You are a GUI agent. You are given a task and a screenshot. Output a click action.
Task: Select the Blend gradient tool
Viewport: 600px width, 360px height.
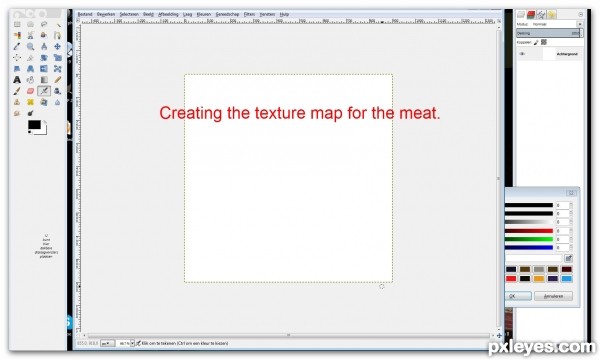[x=44, y=80]
